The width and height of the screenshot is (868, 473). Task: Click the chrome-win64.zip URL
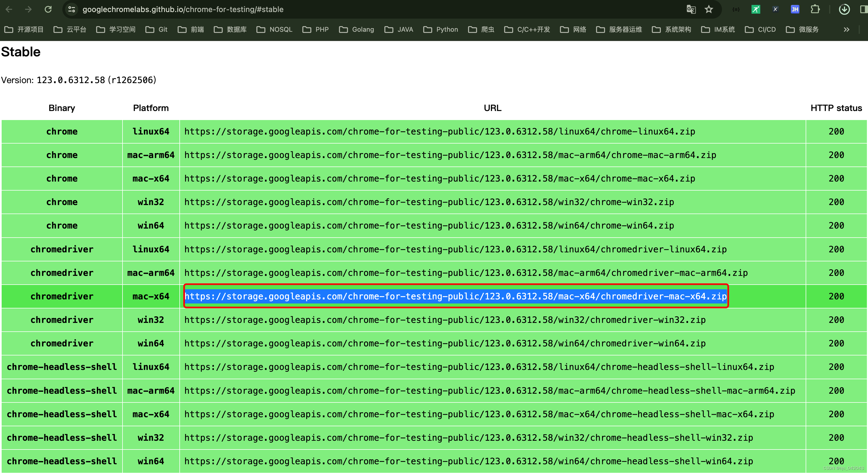[429, 225]
